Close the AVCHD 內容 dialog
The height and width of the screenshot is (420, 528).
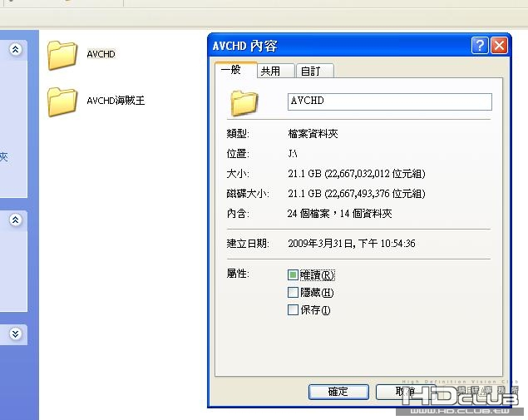click(x=499, y=45)
